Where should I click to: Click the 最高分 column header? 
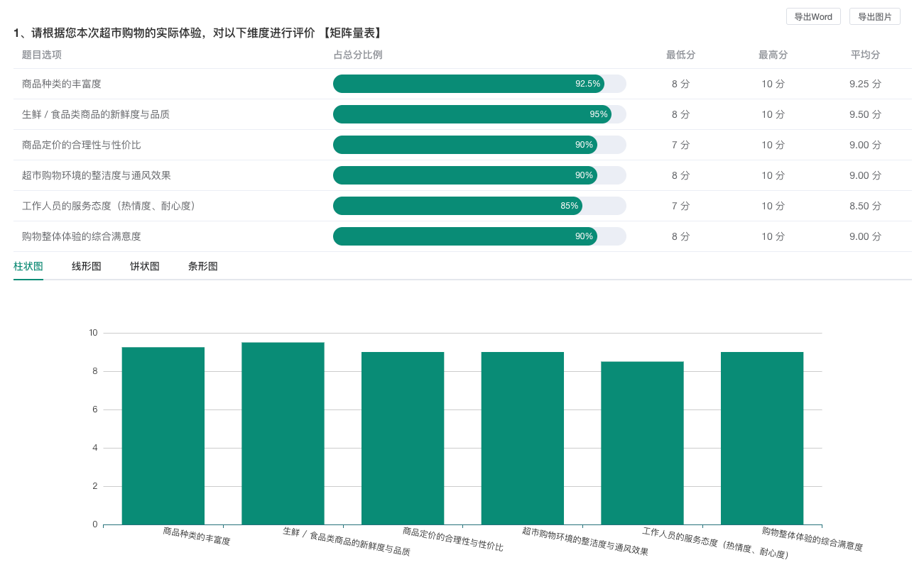tap(773, 55)
